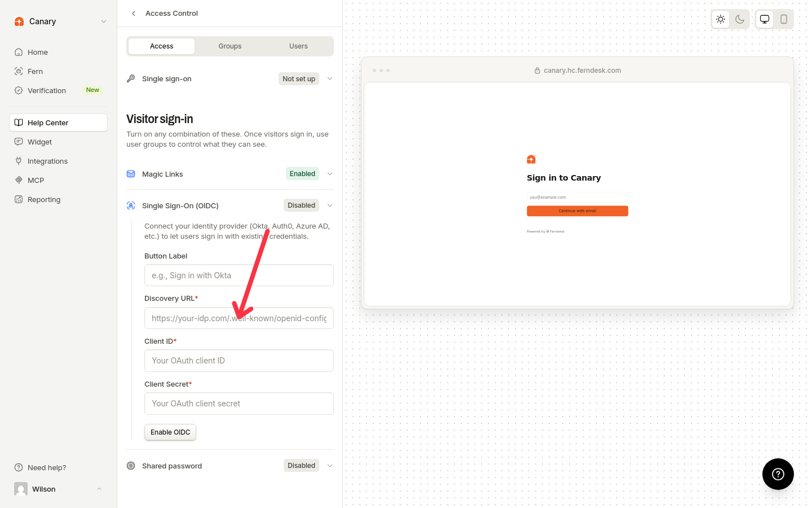812x508 pixels.
Task: Switch preview to dark mode moon icon
Action: (x=740, y=19)
